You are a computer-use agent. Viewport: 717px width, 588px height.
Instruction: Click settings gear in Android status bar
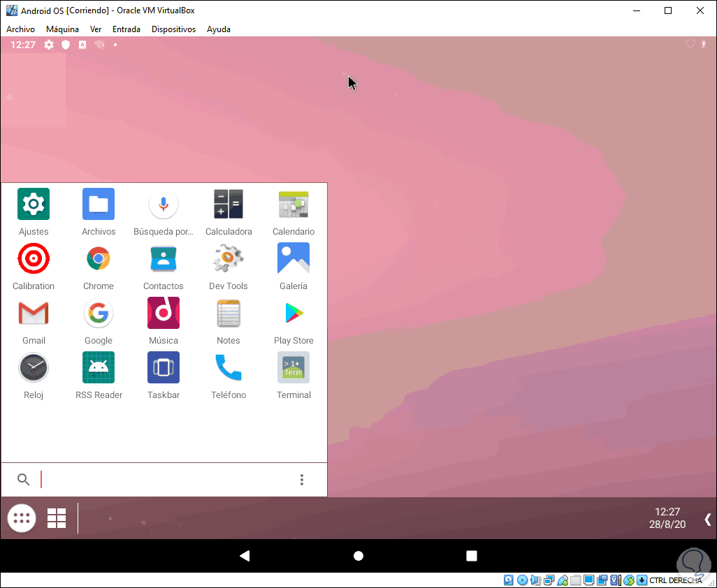click(49, 45)
